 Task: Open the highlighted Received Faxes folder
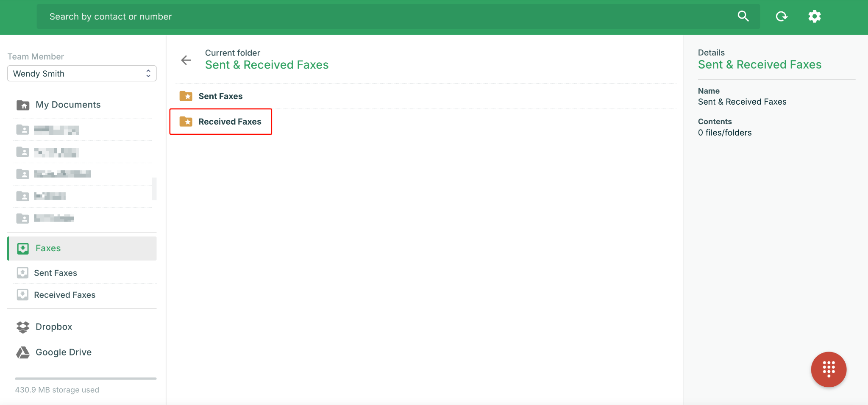coord(230,122)
